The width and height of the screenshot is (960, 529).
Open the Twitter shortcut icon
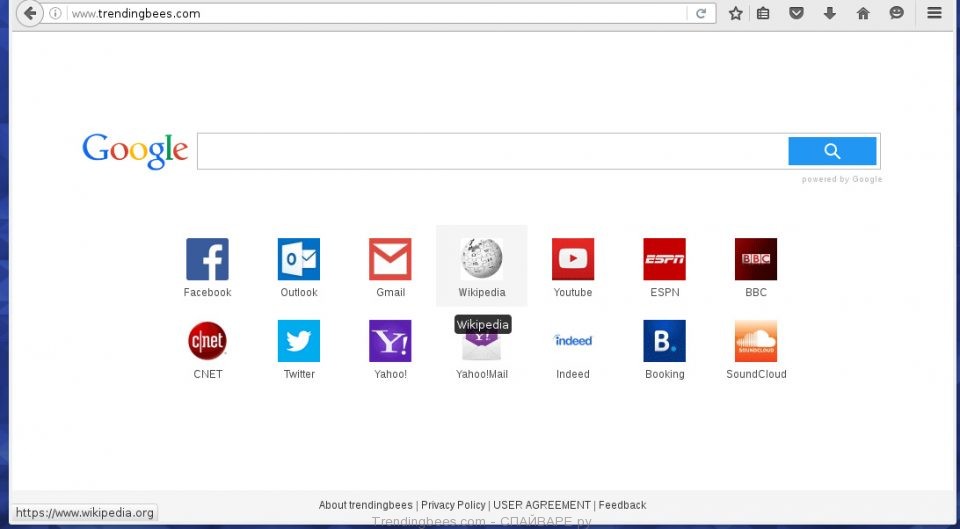click(299, 341)
